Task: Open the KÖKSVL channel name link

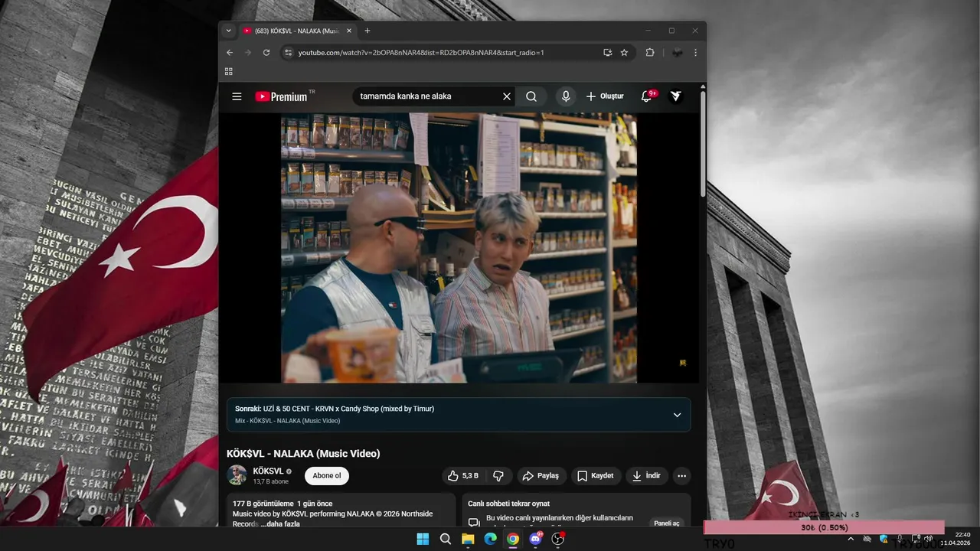Action: pyautogui.click(x=268, y=471)
